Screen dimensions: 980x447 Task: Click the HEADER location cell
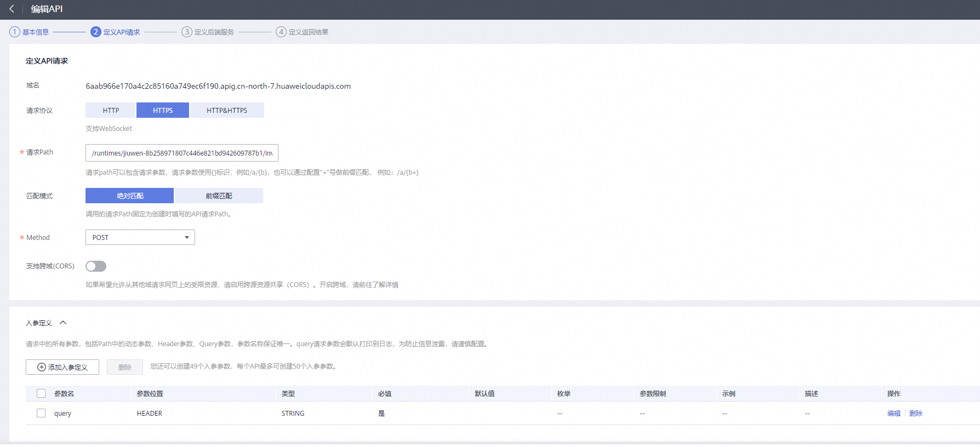(150, 414)
